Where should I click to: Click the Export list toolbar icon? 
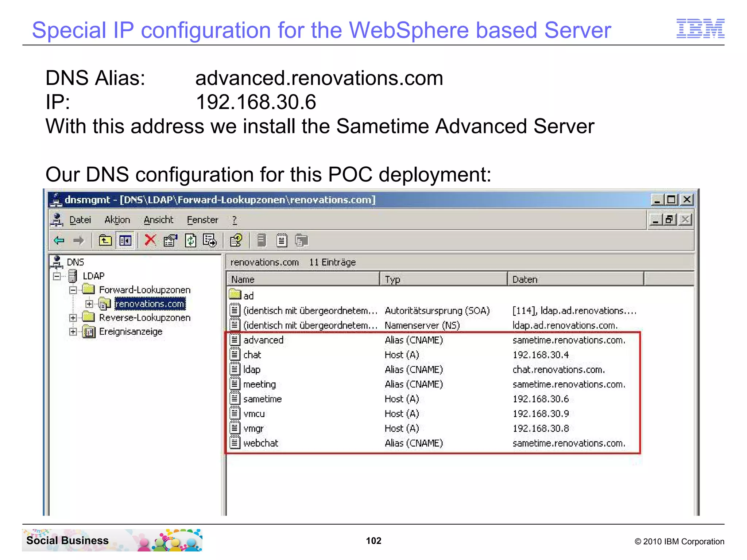210,241
